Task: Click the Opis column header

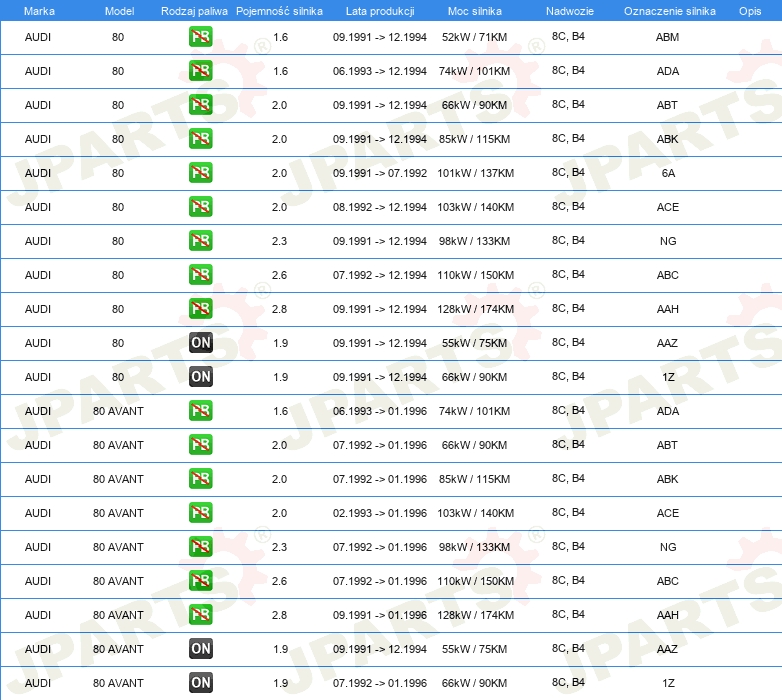Action: click(750, 11)
